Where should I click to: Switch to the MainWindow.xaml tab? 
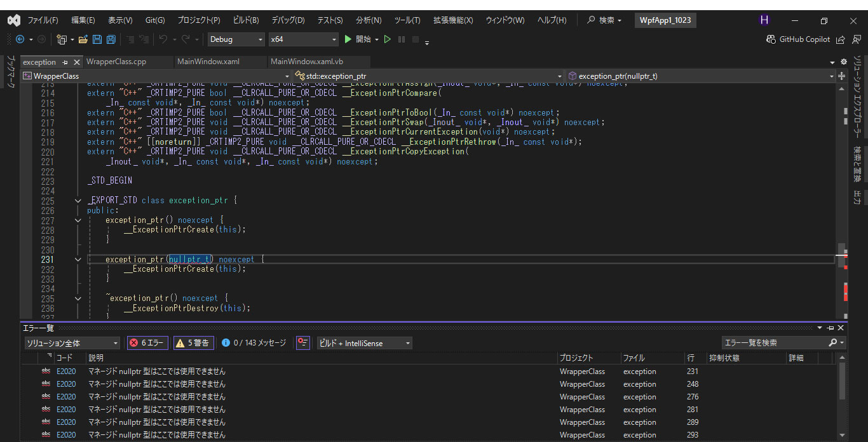click(220, 62)
